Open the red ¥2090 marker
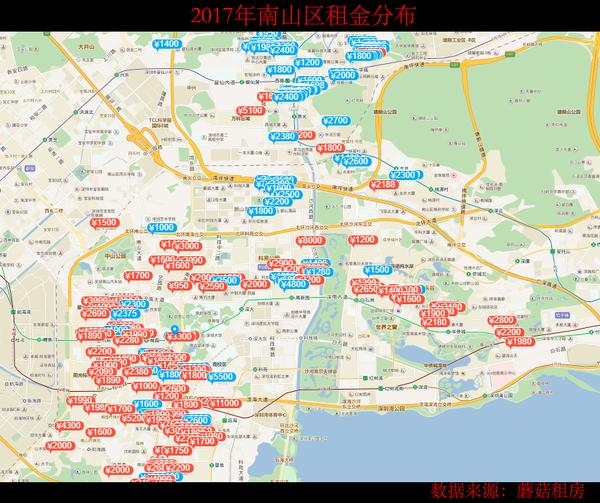This screenshot has height=503, width=600. 102,371
